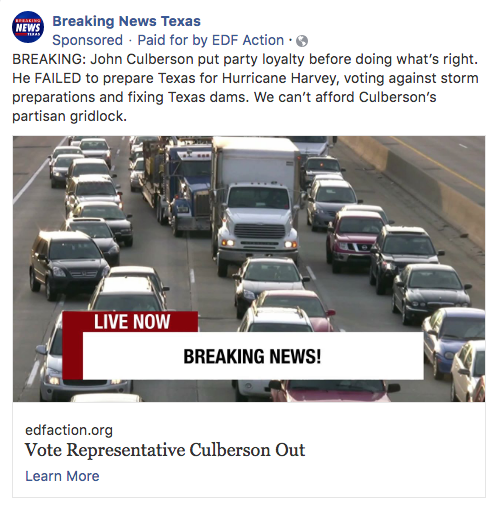Click the blue sedan at photo's right edge
This screenshot has height=507, width=497.
tap(453, 340)
